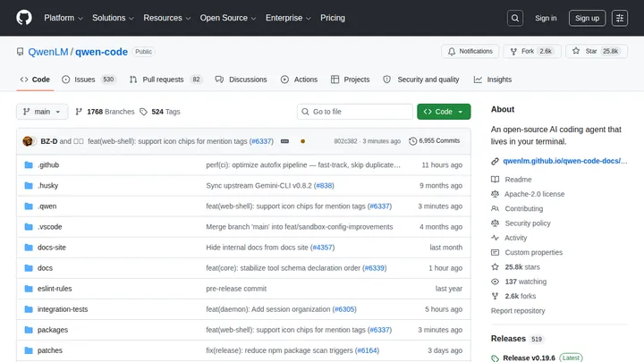Expand the Open Source menu
This screenshot has width=644, height=362.
coord(228,18)
